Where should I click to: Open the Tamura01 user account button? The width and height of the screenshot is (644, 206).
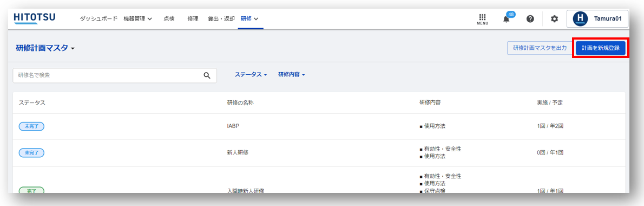tap(597, 19)
